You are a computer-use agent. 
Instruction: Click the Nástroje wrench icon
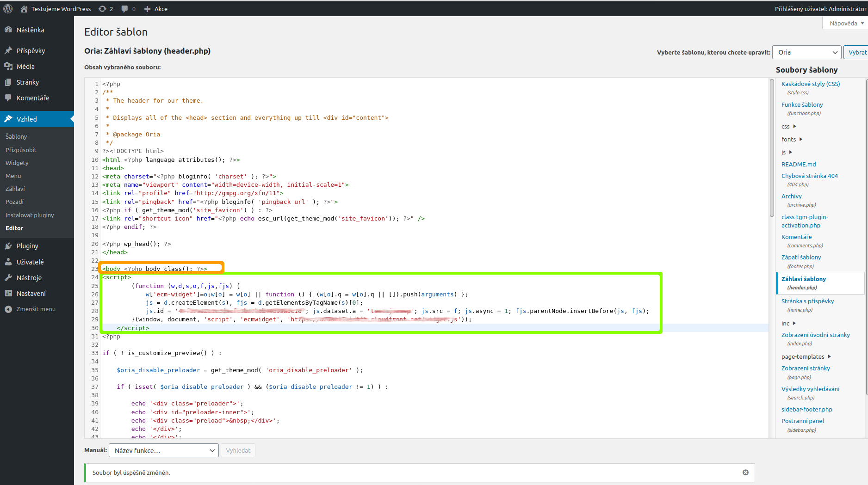point(8,277)
